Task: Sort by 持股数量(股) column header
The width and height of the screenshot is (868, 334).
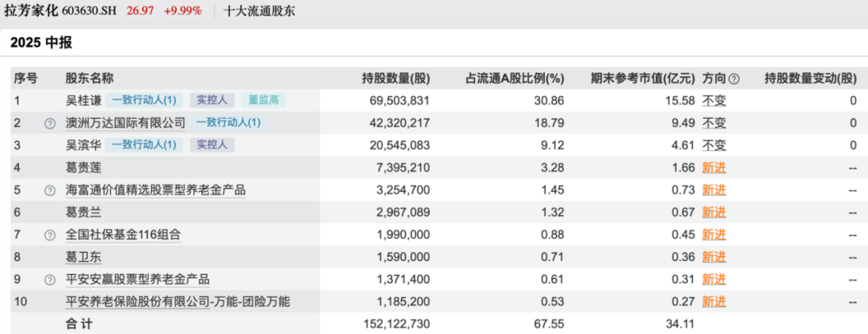Action: pos(396,79)
